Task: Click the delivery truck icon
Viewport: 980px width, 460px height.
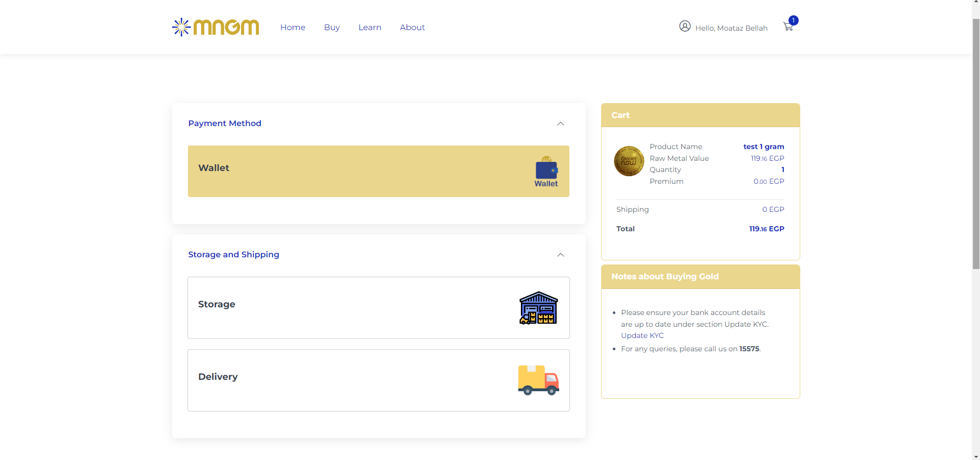Action: point(538,380)
